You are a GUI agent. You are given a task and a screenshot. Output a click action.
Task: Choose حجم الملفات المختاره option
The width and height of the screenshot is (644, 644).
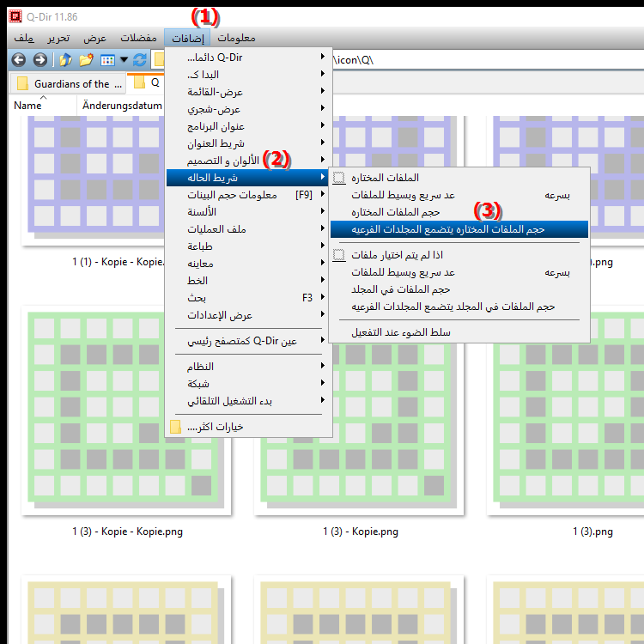pos(459,212)
